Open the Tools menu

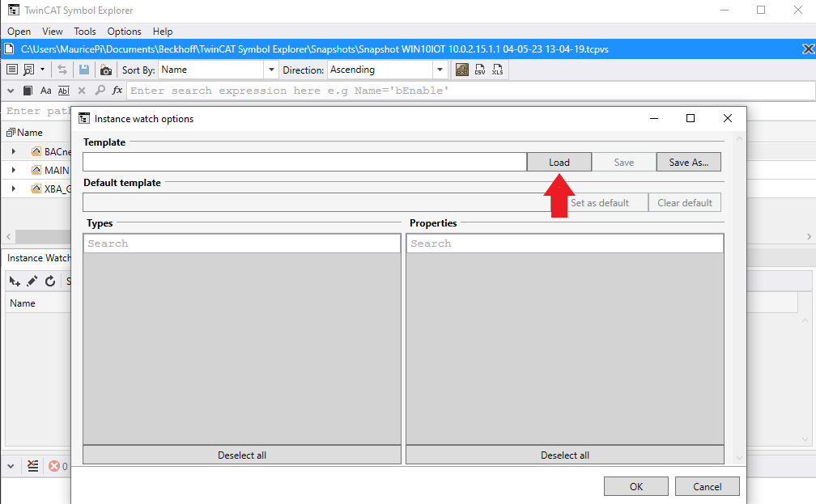[85, 32]
